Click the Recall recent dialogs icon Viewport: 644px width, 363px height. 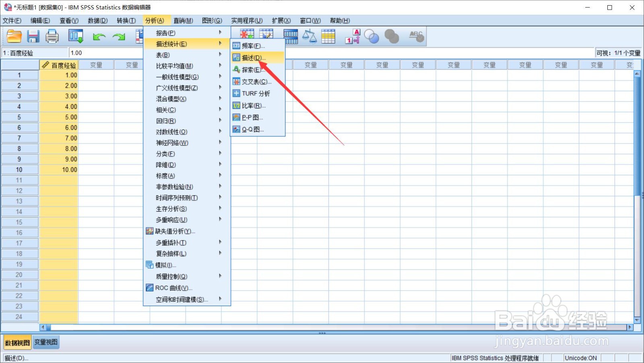(76, 37)
